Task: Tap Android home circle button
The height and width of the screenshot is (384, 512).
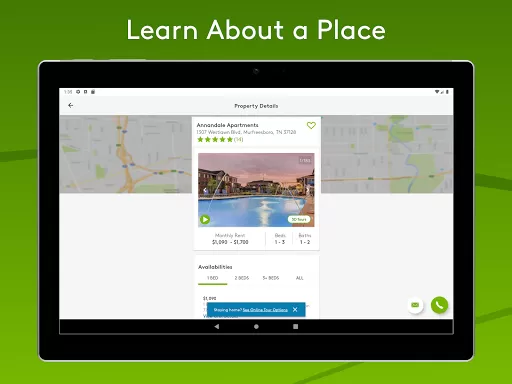Action: pos(256,326)
